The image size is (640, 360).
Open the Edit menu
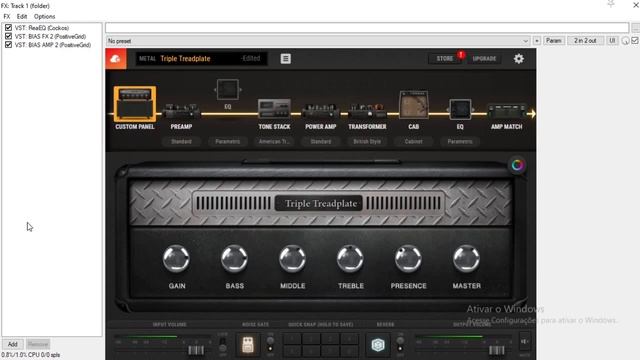(x=22, y=16)
